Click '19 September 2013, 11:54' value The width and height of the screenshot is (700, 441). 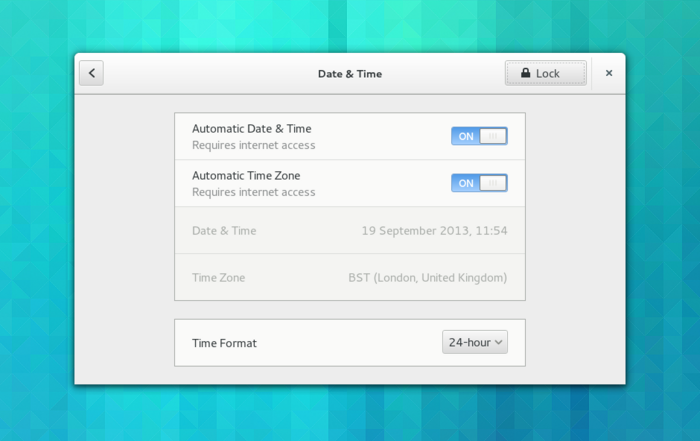(434, 231)
